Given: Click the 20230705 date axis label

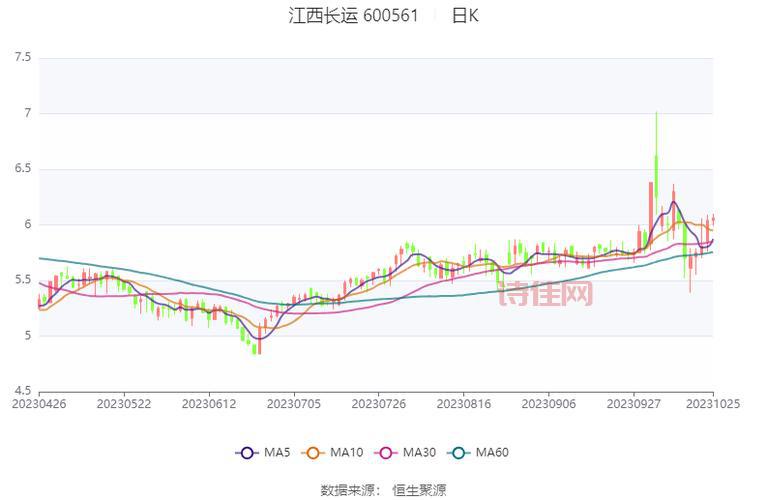Looking at the screenshot, I should coord(294,404).
